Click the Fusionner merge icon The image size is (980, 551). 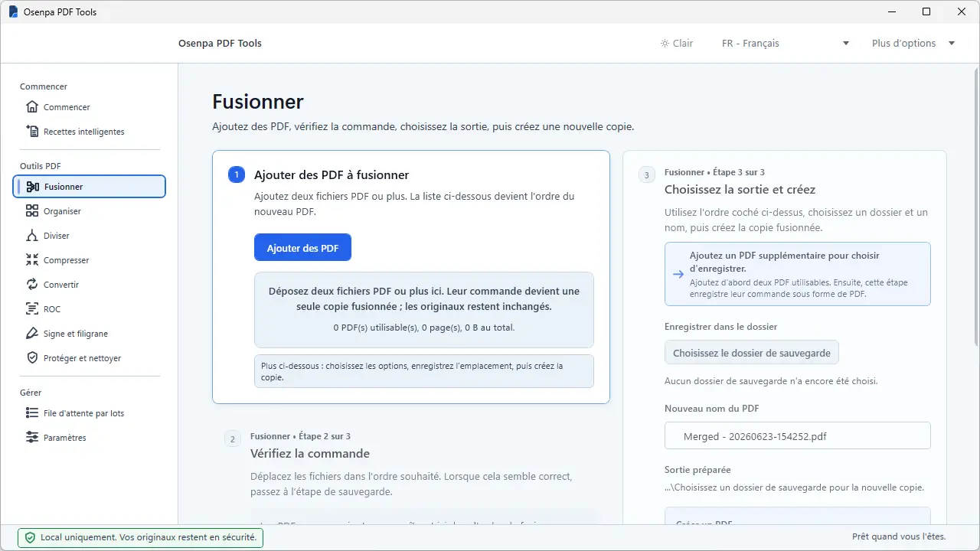click(x=32, y=187)
